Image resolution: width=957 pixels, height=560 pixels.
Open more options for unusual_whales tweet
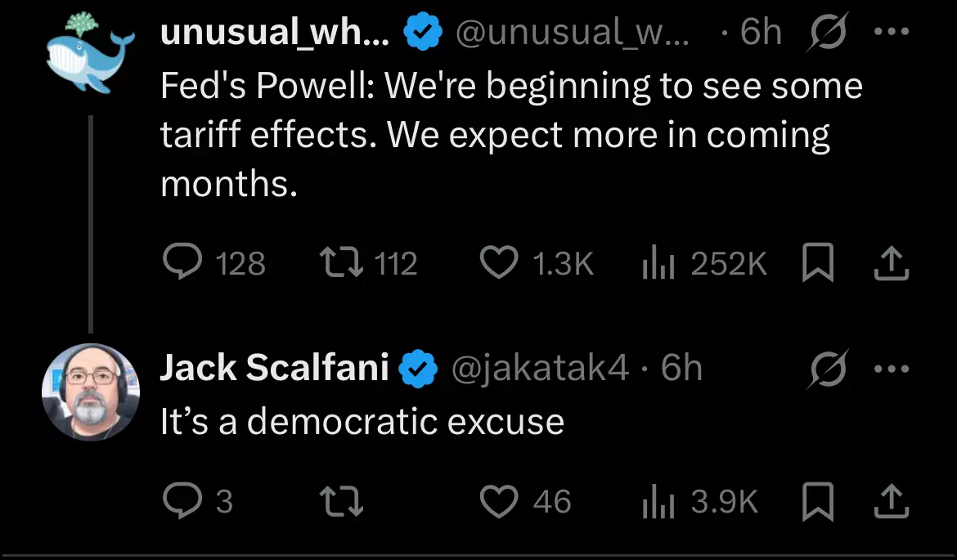pyautogui.click(x=892, y=31)
